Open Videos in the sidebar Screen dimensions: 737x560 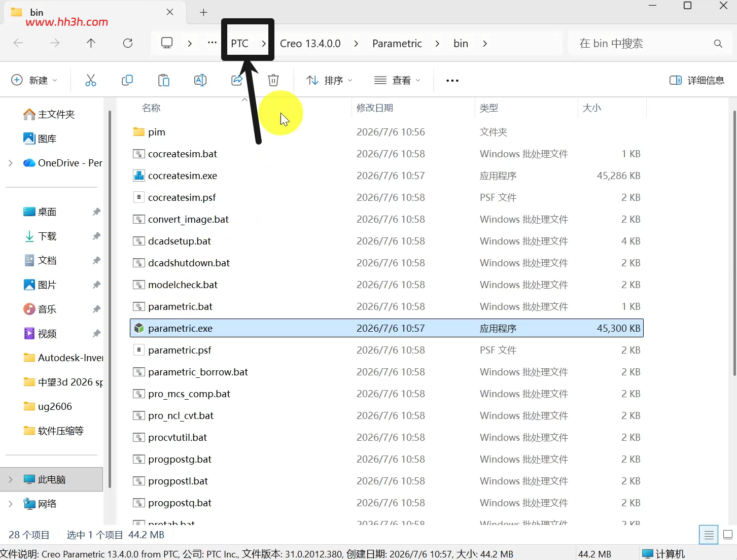(x=40, y=333)
